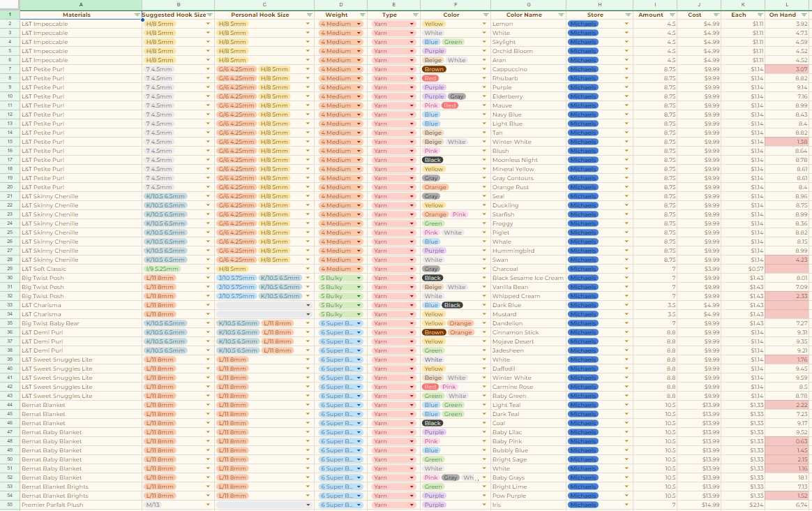The image size is (812, 511).
Task: Open the Color column filter icon
Action: (486, 15)
